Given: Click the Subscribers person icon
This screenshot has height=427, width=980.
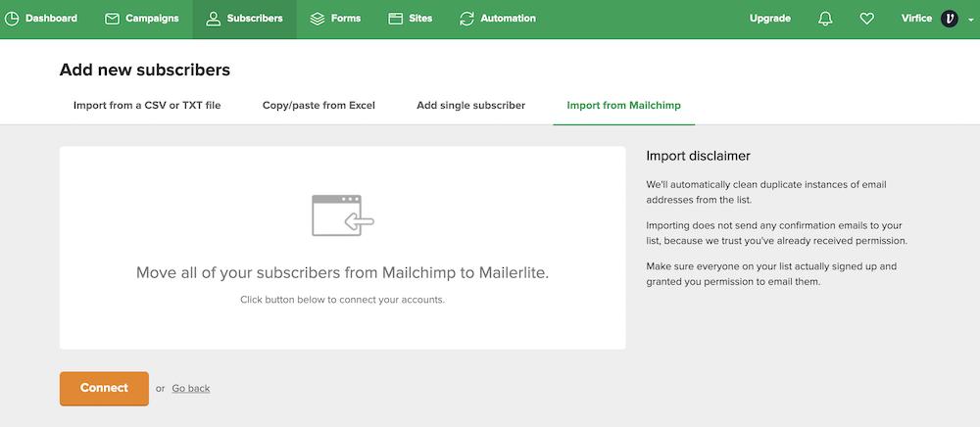Looking at the screenshot, I should click(213, 19).
